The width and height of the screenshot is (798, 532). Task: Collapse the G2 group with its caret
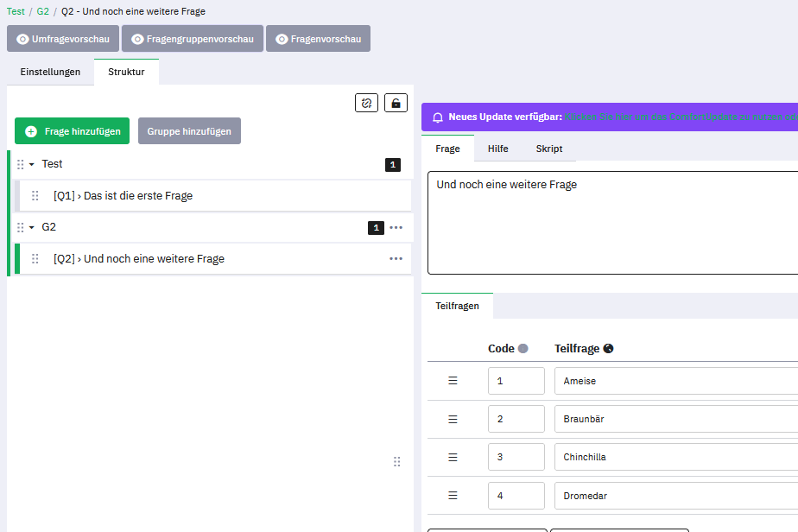(32, 228)
